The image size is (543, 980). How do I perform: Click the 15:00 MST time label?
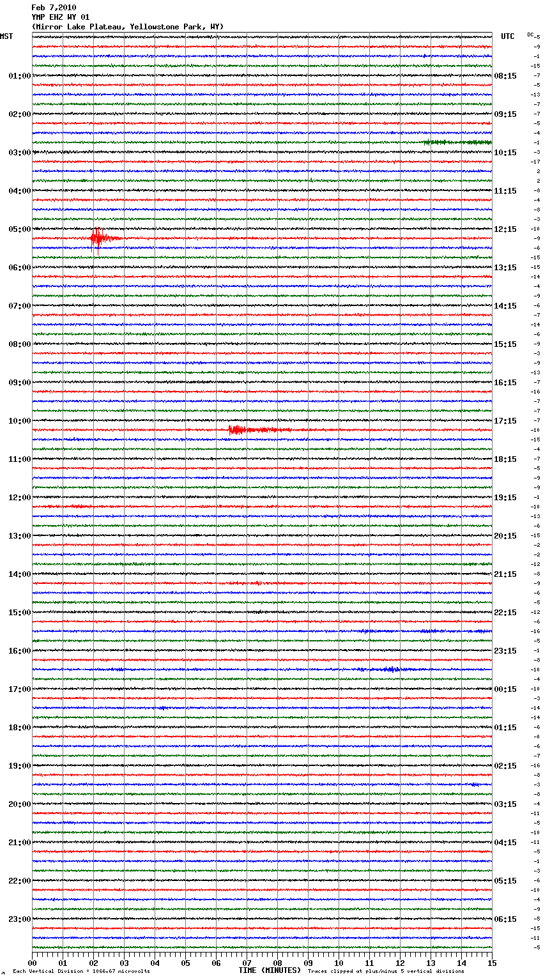[x=20, y=613]
